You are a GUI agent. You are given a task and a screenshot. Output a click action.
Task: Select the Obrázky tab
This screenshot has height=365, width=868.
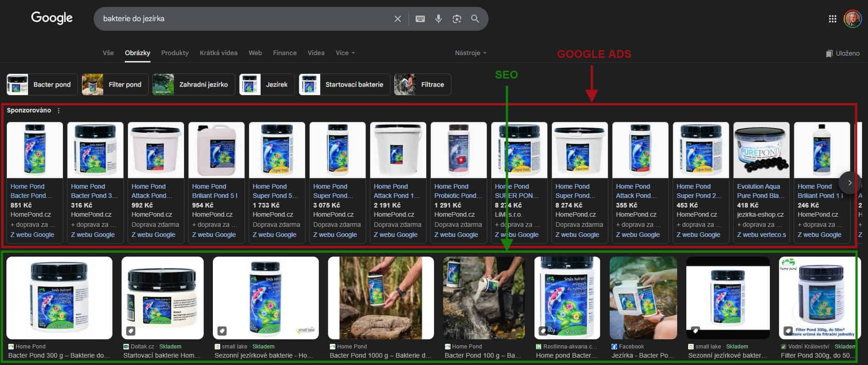[x=138, y=53]
